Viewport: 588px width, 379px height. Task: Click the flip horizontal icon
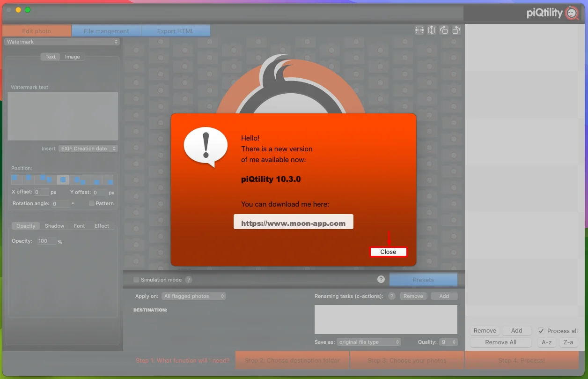coord(419,30)
